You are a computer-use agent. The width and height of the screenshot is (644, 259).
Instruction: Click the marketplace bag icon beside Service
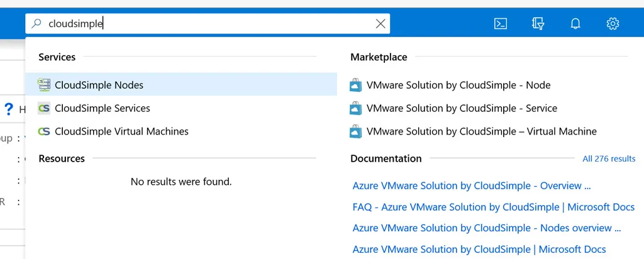pyautogui.click(x=356, y=108)
